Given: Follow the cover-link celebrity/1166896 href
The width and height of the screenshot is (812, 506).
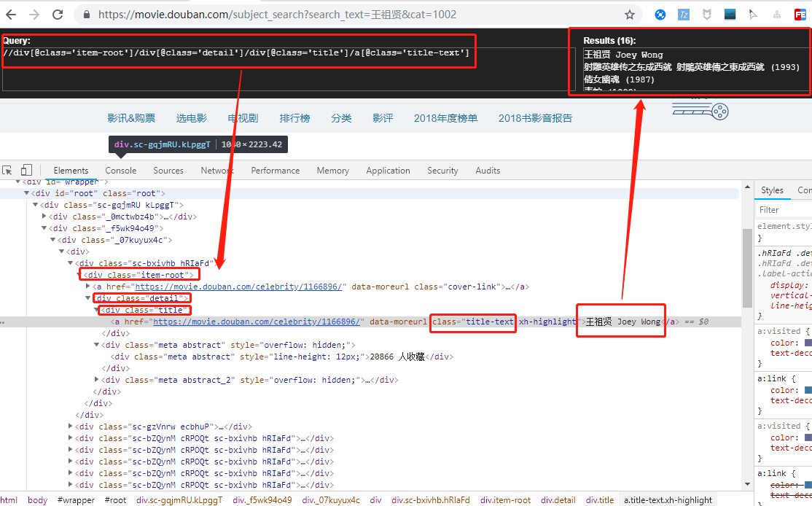Looking at the screenshot, I should coord(238,287).
